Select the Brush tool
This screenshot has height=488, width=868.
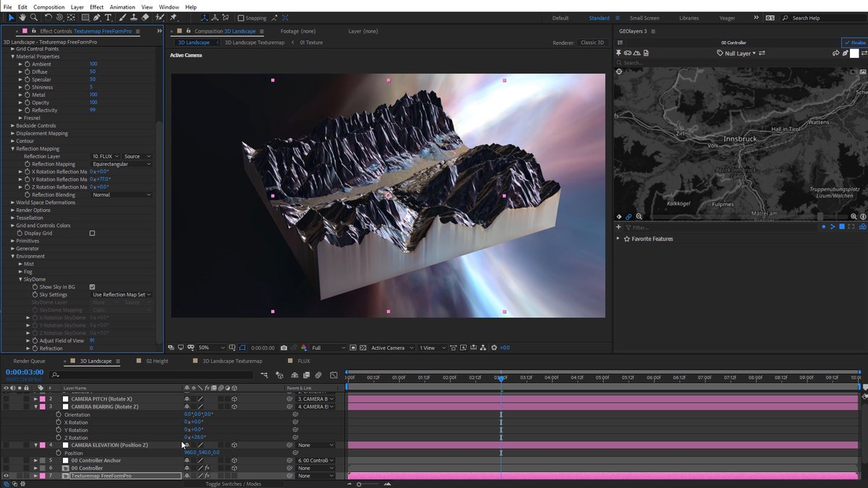coord(124,17)
